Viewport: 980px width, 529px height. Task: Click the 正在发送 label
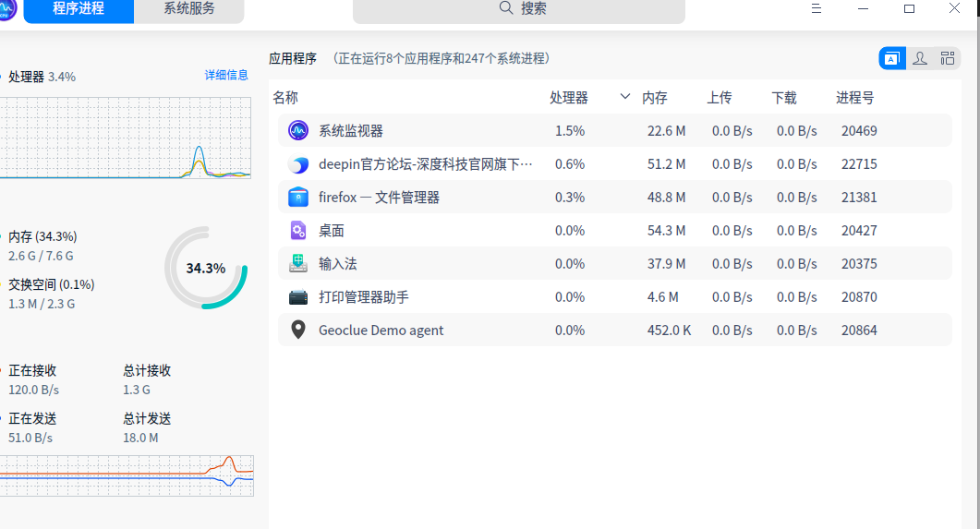pyautogui.click(x=32, y=418)
